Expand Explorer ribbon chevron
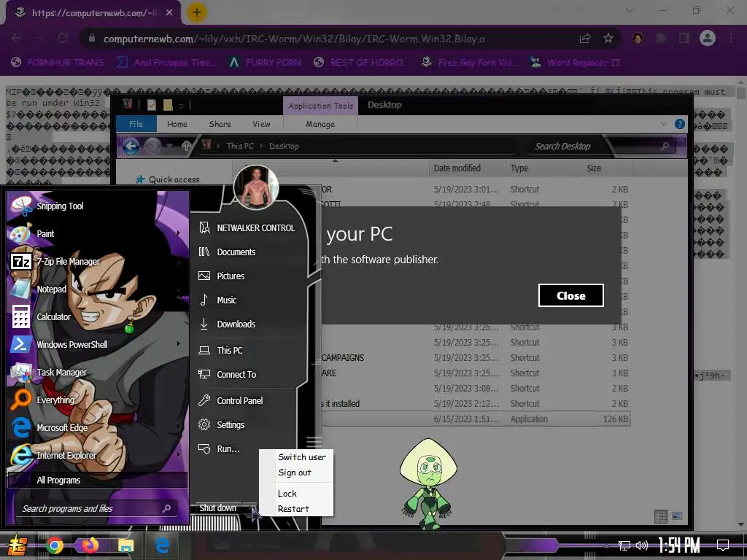The width and height of the screenshot is (747, 560). coord(664,124)
